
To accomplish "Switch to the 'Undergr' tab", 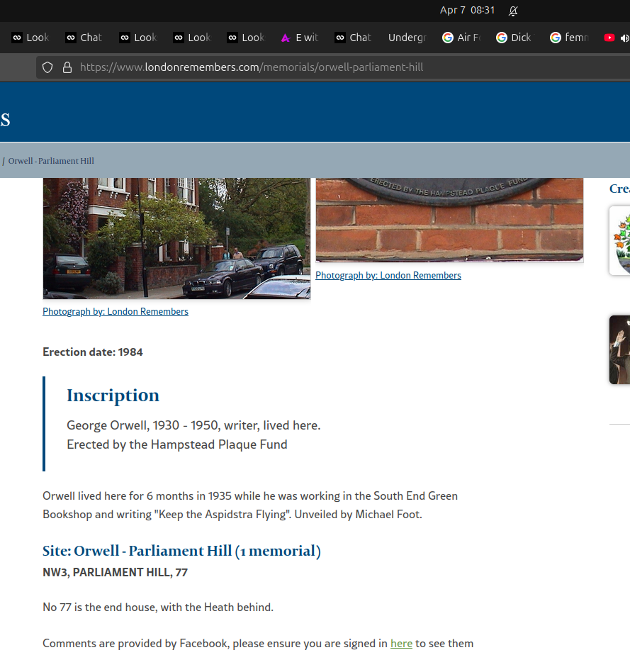I will (x=407, y=38).
